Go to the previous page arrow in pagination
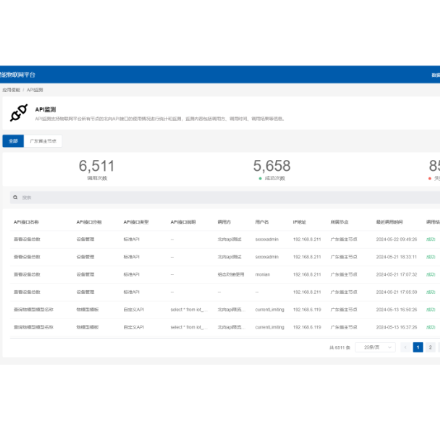 pyautogui.click(x=405, y=347)
